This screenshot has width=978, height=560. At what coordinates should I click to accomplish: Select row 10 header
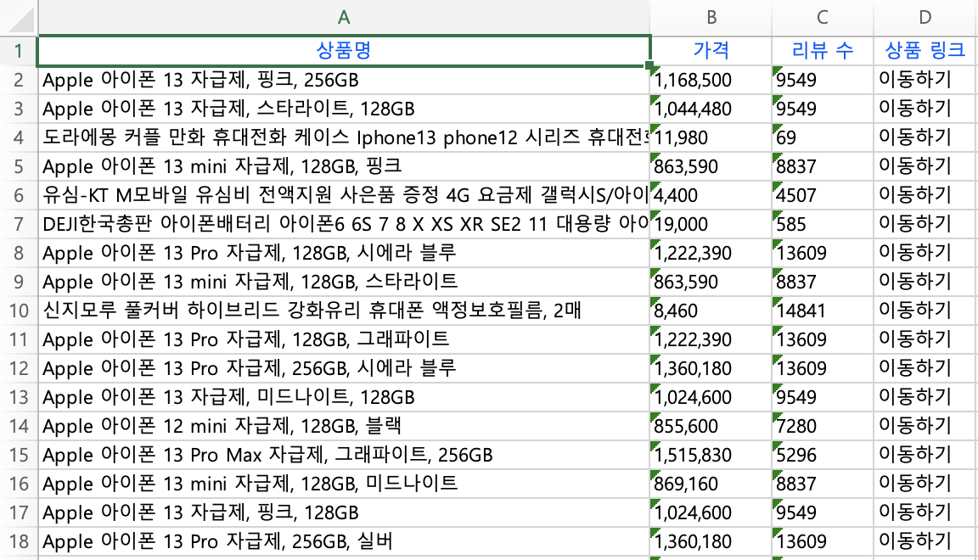point(19,310)
